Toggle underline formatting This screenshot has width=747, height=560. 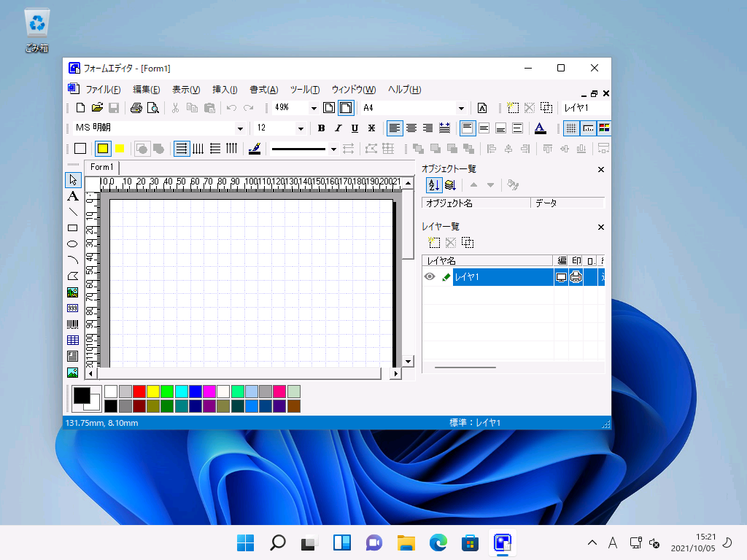355,128
